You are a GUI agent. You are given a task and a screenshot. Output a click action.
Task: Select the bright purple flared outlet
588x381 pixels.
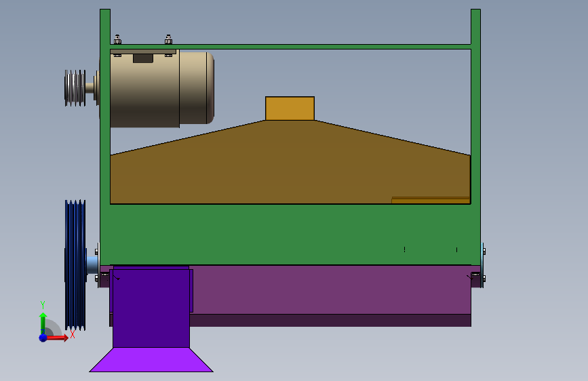pyautogui.click(x=151, y=359)
